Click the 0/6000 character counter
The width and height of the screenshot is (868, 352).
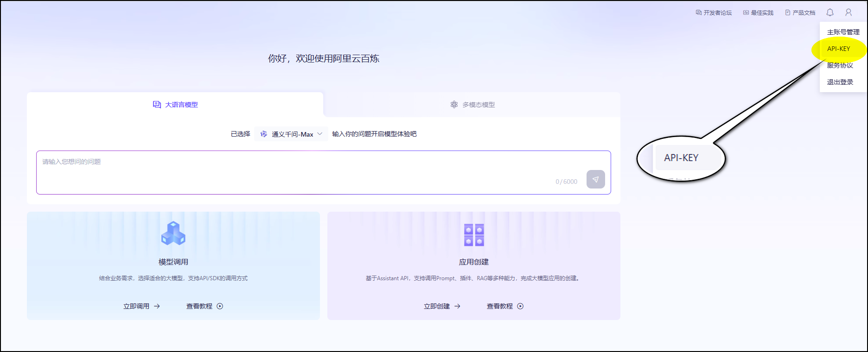pos(567,182)
